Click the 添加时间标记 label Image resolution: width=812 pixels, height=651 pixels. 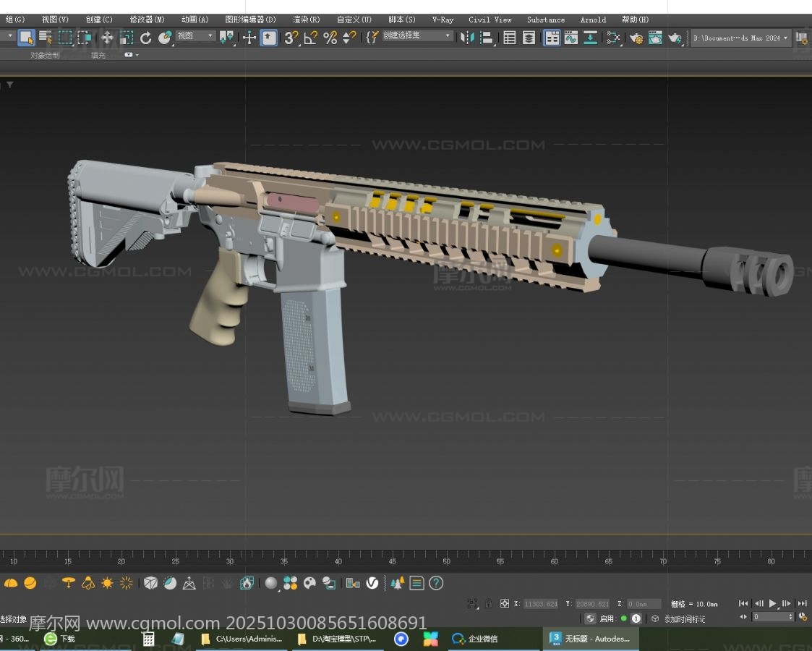click(x=684, y=619)
